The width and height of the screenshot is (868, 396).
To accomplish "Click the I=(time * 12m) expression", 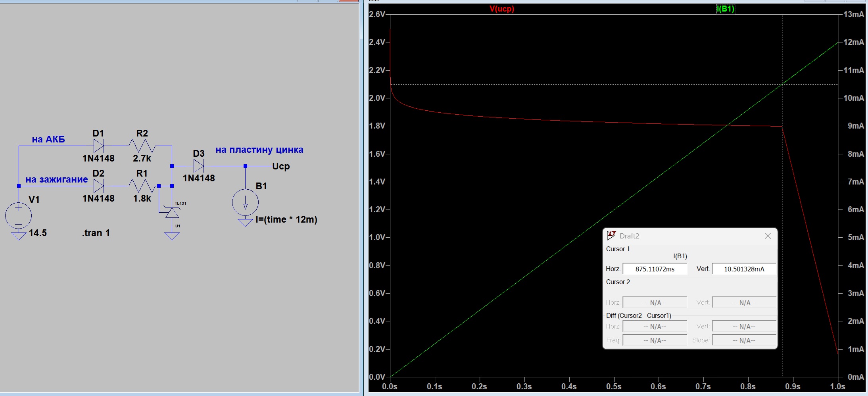I will [x=286, y=219].
